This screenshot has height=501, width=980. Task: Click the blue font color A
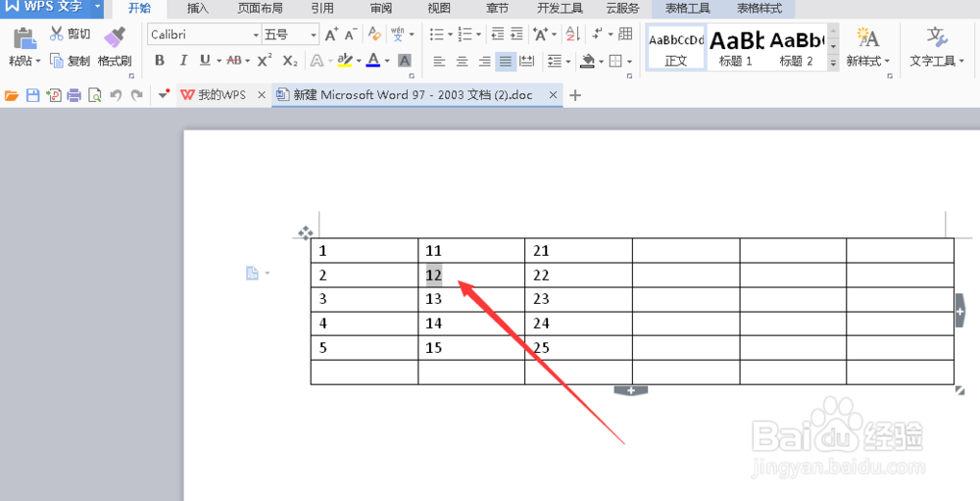pos(373,61)
